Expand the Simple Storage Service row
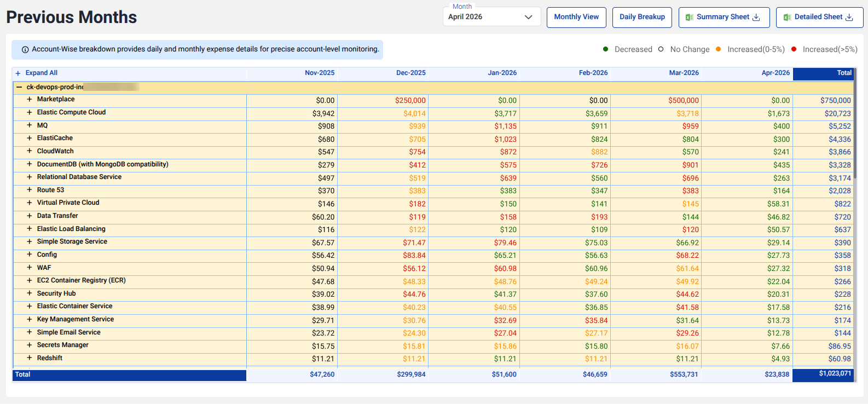The image size is (868, 404). click(30, 241)
